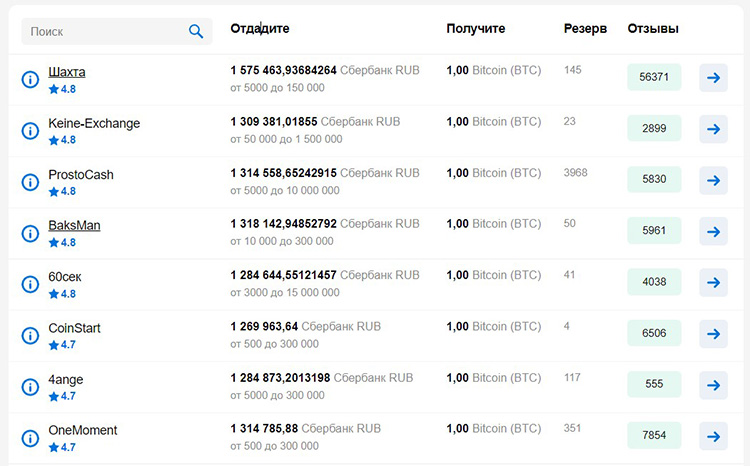This screenshot has height=466, width=750.
Task: Open the CoinStart exchanger name
Action: coord(74,328)
